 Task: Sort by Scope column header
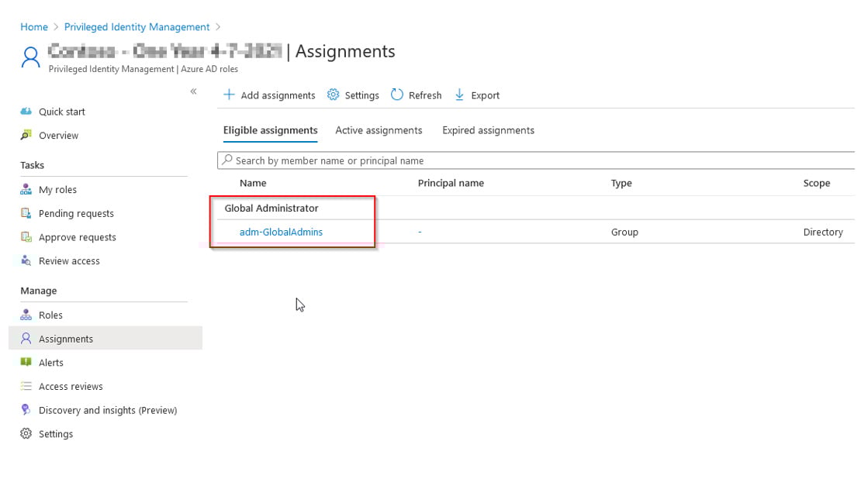click(817, 183)
